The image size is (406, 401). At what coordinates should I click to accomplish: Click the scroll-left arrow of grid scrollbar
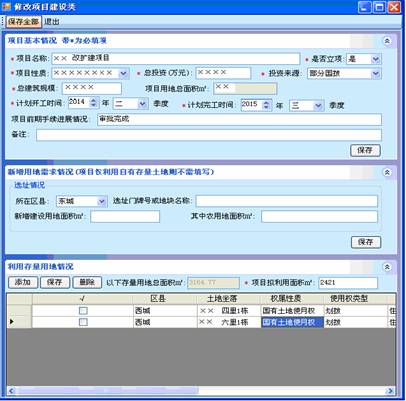point(11,391)
